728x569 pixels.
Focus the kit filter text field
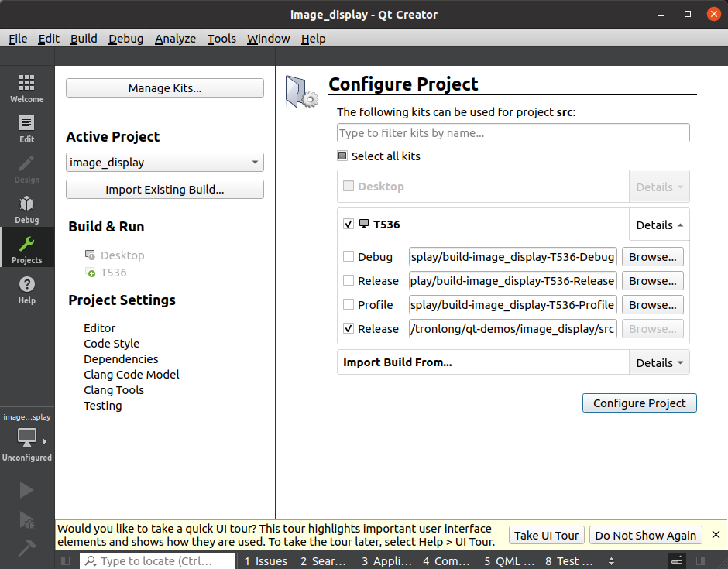click(513, 133)
